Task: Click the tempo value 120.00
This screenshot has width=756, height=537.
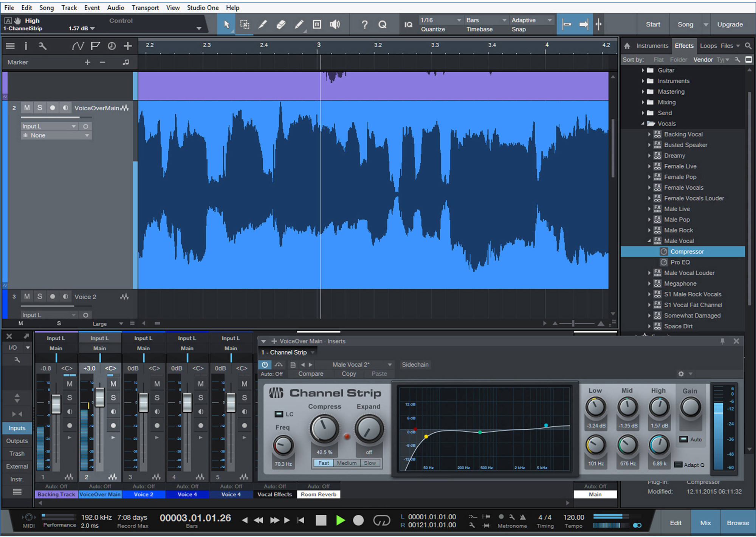Action: [x=573, y=517]
